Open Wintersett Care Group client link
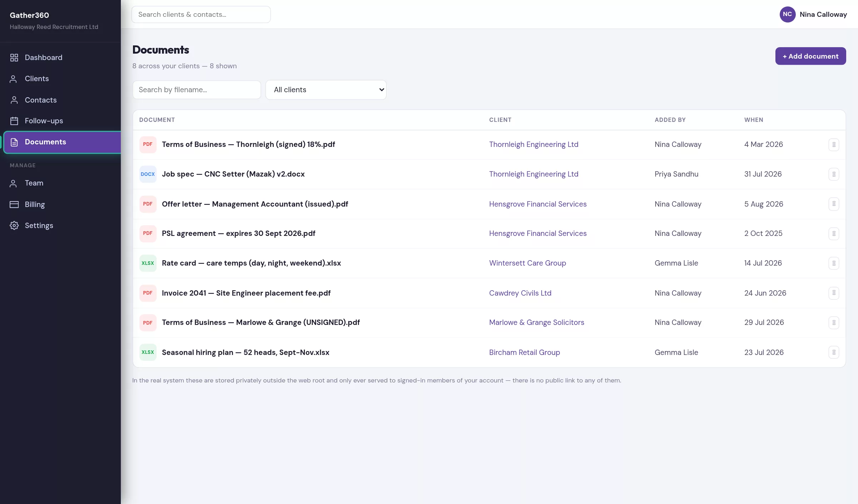858x504 pixels. coord(527,263)
